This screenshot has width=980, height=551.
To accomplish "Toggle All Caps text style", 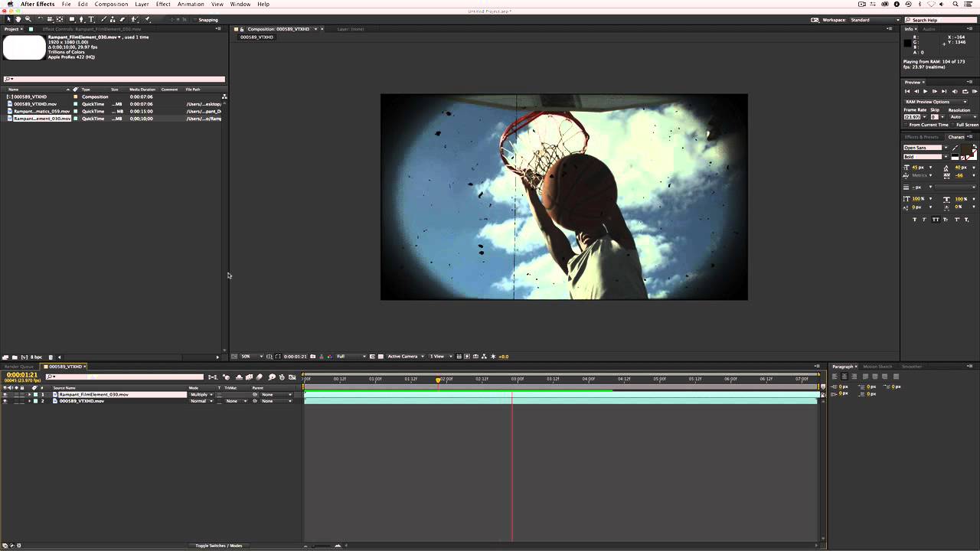I will (x=936, y=220).
